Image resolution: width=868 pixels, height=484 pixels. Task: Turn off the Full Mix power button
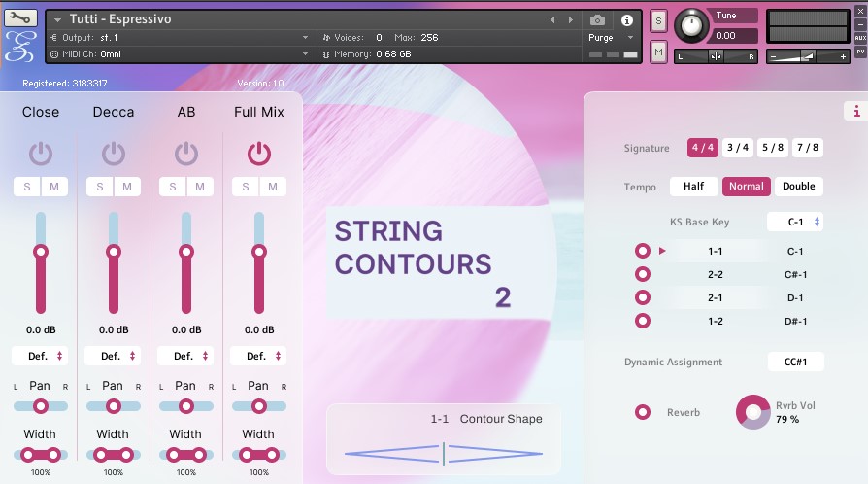tap(258, 153)
